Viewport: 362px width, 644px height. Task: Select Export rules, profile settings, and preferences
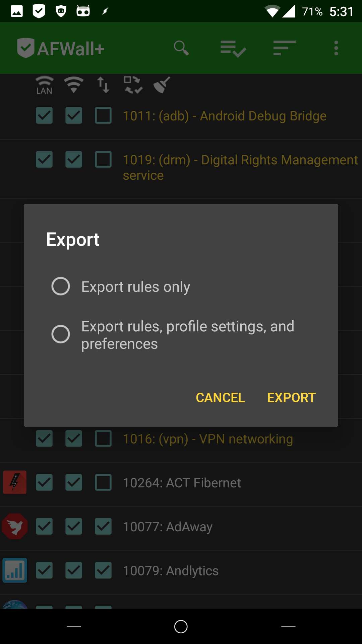click(x=61, y=334)
